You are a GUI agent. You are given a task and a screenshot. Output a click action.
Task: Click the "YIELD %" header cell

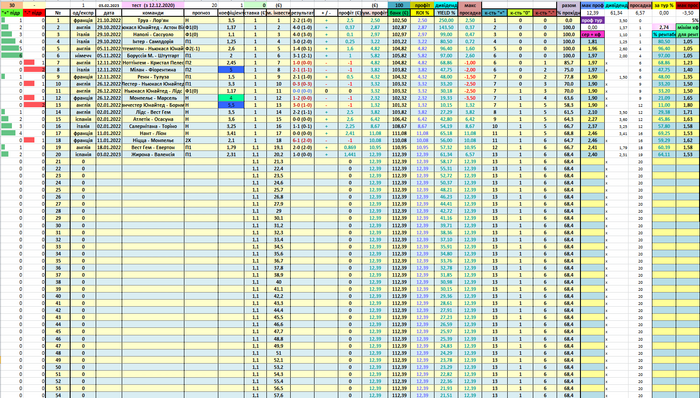point(446,13)
